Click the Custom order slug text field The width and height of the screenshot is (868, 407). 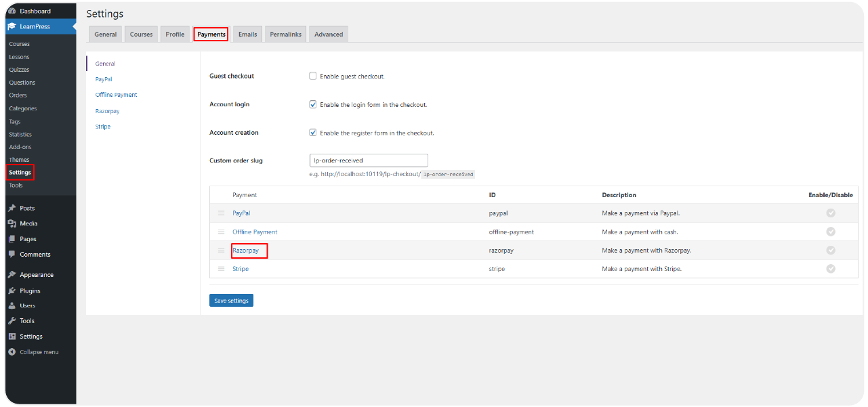(368, 160)
